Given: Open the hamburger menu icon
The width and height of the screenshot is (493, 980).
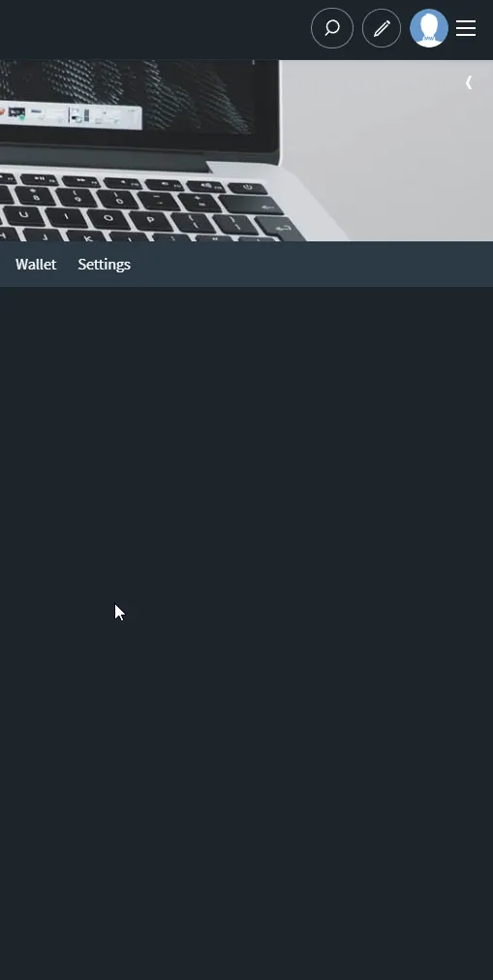Looking at the screenshot, I should pyautogui.click(x=466, y=28).
